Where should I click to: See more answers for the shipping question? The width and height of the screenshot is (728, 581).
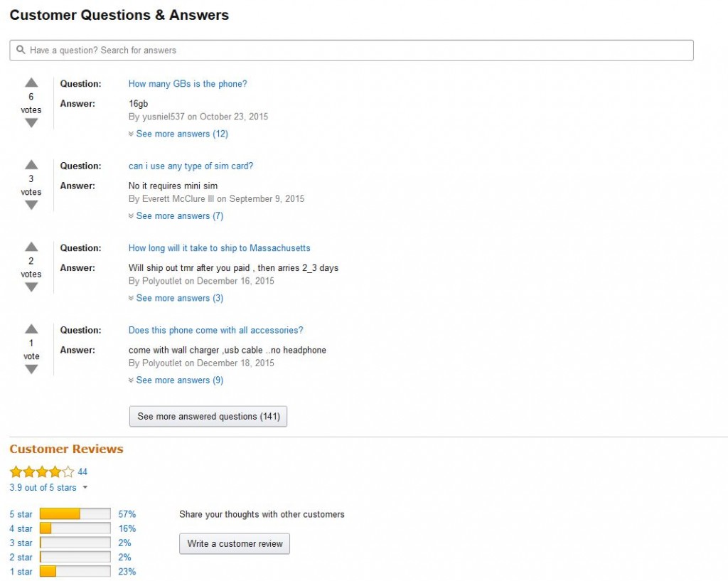click(178, 298)
